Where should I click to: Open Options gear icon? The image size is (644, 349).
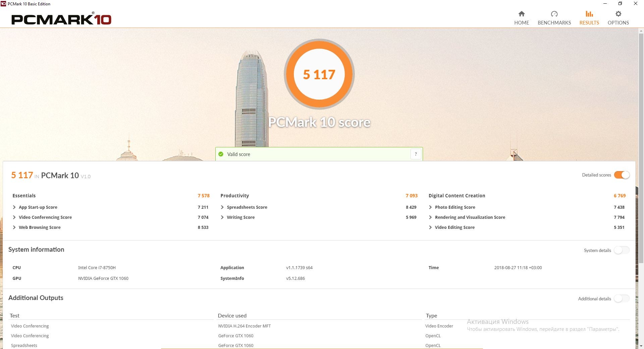tap(618, 14)
